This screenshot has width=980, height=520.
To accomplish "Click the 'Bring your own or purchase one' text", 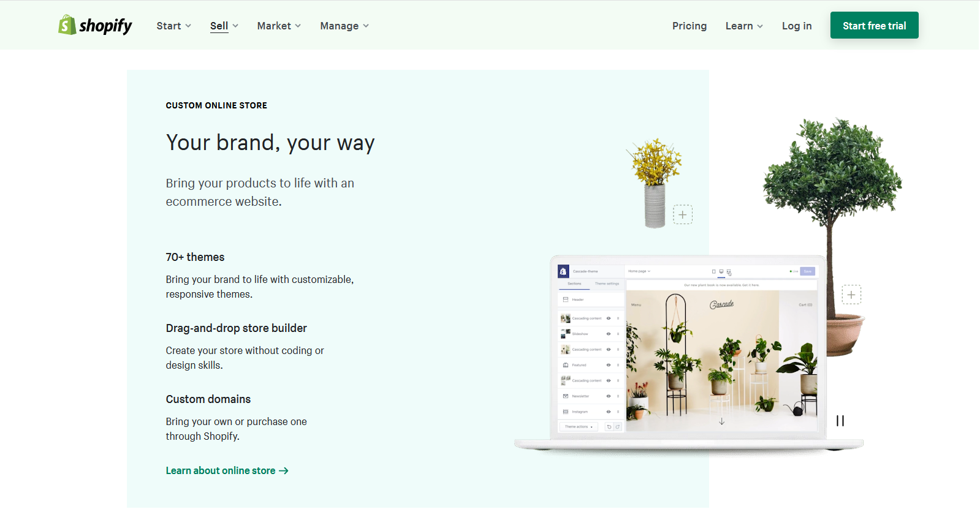I will [237, 429].
